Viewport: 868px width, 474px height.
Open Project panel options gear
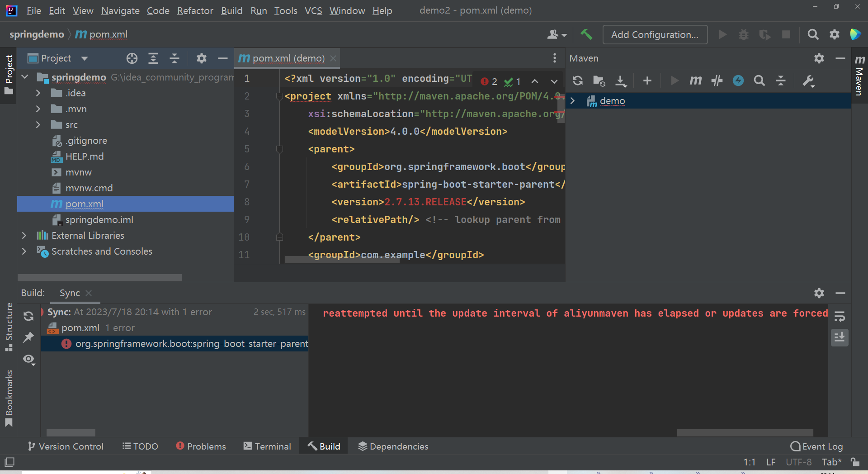tap(202, 58)
